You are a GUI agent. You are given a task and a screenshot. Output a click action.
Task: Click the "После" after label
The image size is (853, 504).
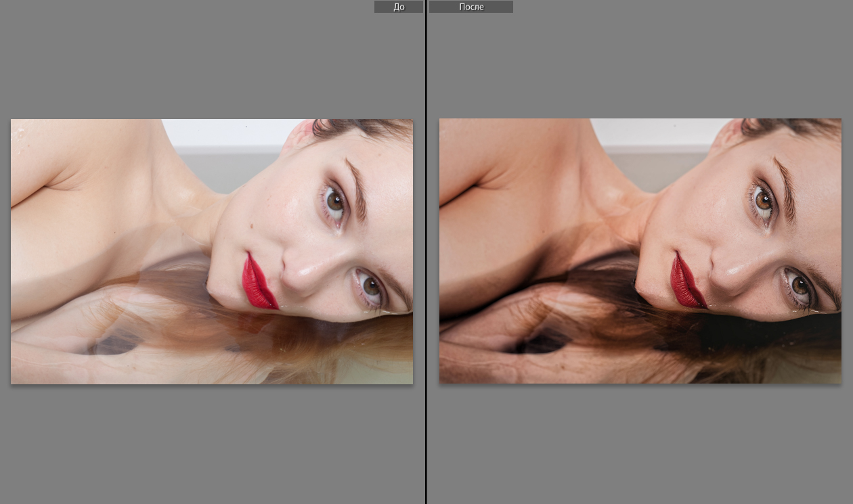point(471,7)
